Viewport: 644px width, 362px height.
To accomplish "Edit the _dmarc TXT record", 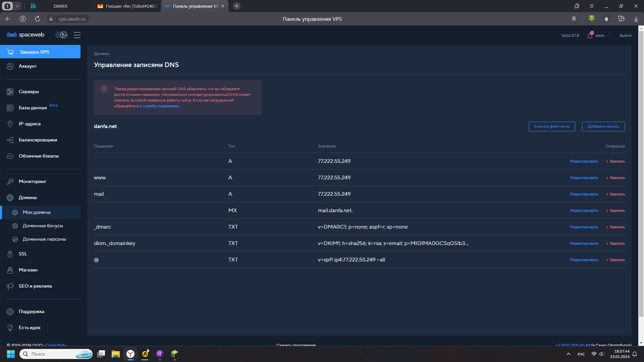I will pyautogui.click(x=584, y=227).
